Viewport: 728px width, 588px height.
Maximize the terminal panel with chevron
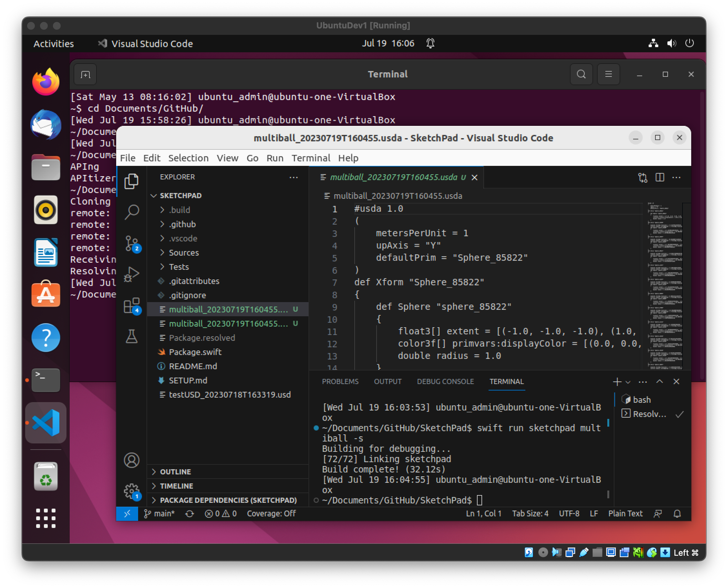pos(659,381)
